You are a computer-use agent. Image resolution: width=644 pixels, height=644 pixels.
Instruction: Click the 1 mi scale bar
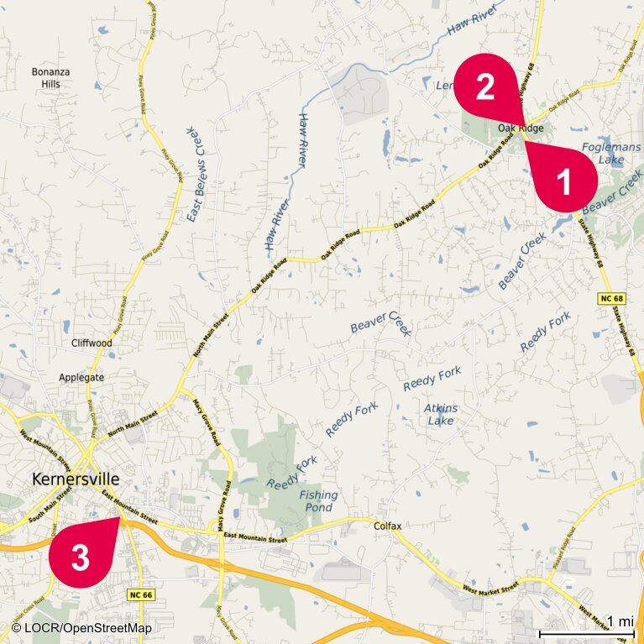pyautogui.click(x=587, y=628)
